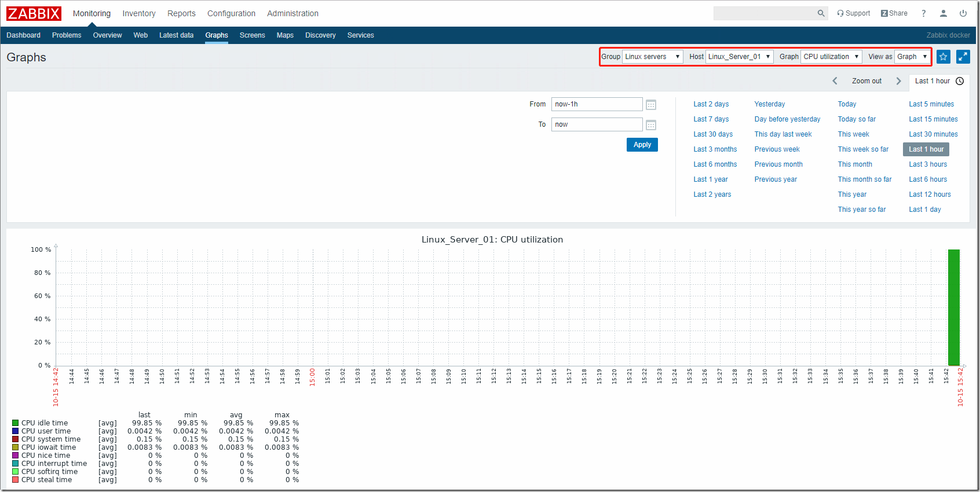980x492 pixels.
Task: Click the previous time period arrow
Action: 835,81
